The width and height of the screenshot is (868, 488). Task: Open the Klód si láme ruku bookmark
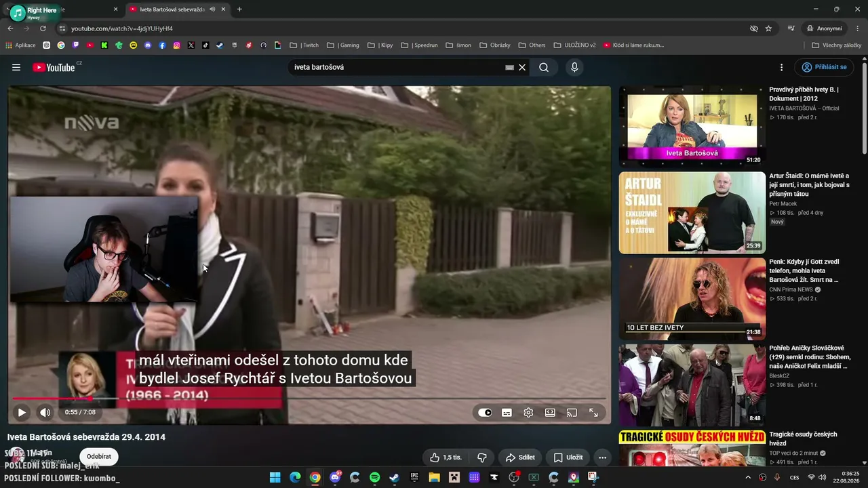pyautogui.click(x=634, y=45)
